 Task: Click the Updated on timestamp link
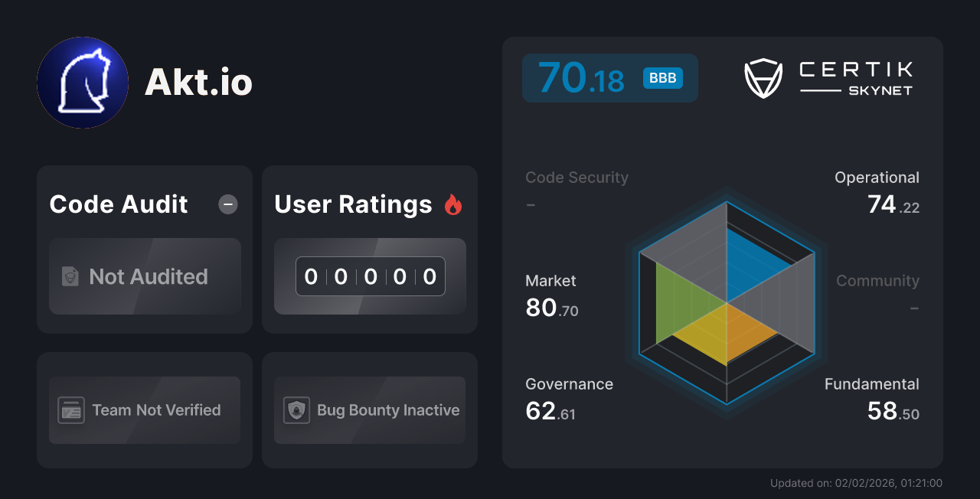tap(855, 483)
